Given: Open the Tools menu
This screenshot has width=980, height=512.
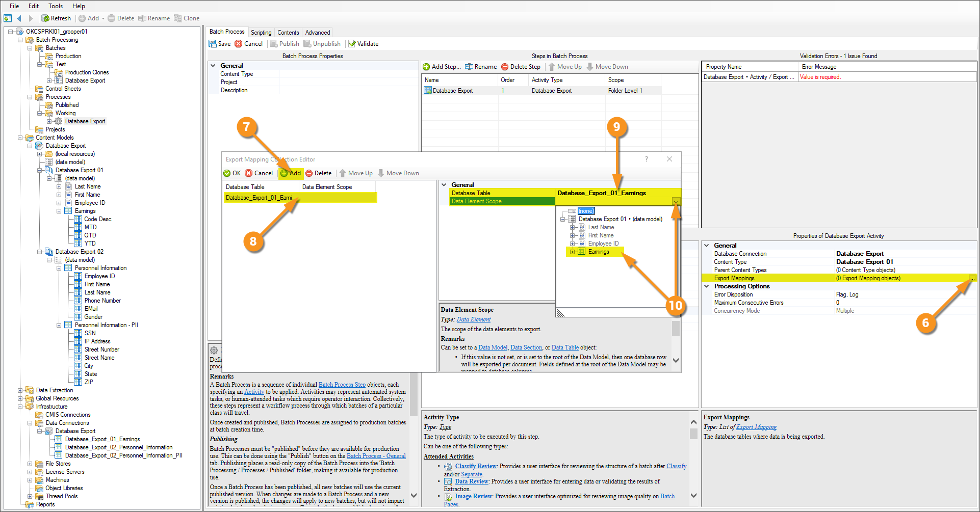Looking at the screenshot, I should [55, 6].
